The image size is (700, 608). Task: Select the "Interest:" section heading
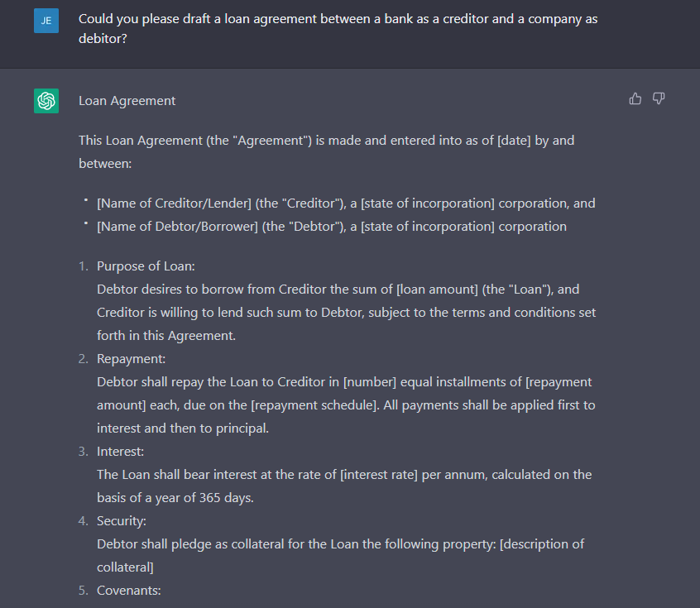tap(121, 452)
